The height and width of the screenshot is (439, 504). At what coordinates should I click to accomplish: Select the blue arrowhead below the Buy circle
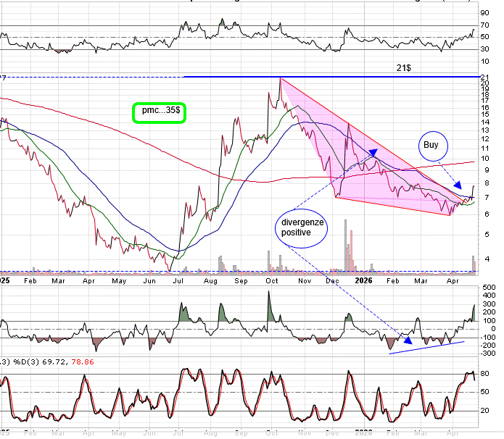tap(458, 186)
